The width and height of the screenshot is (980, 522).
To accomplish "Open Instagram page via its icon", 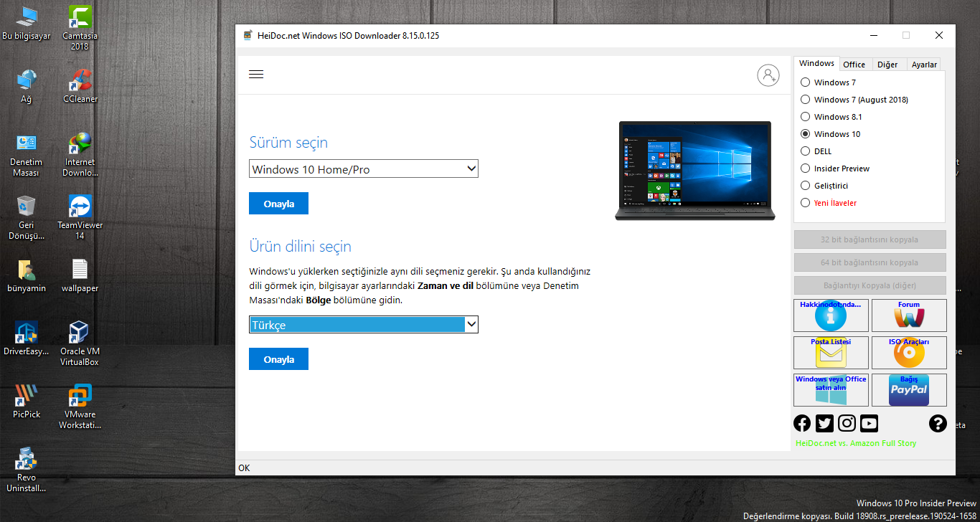I will (x=847, y=423).
